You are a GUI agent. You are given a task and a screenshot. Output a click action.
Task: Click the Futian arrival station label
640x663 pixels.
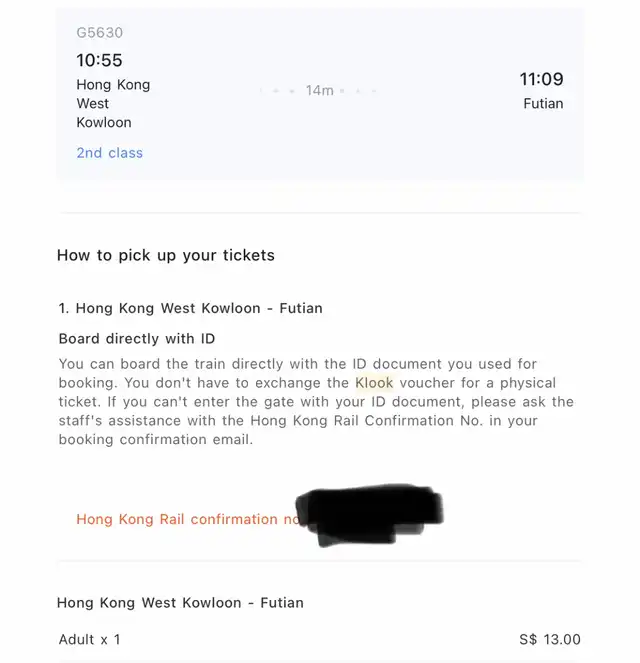[x=543, y=104]
